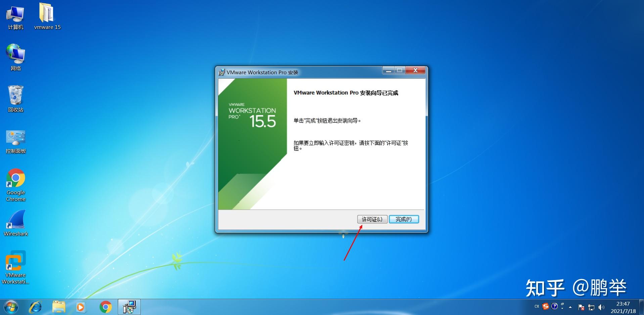This screenshot has height=315, width=644.
Task: Launch Google Chrome from the taskbar
Action: 105,307
